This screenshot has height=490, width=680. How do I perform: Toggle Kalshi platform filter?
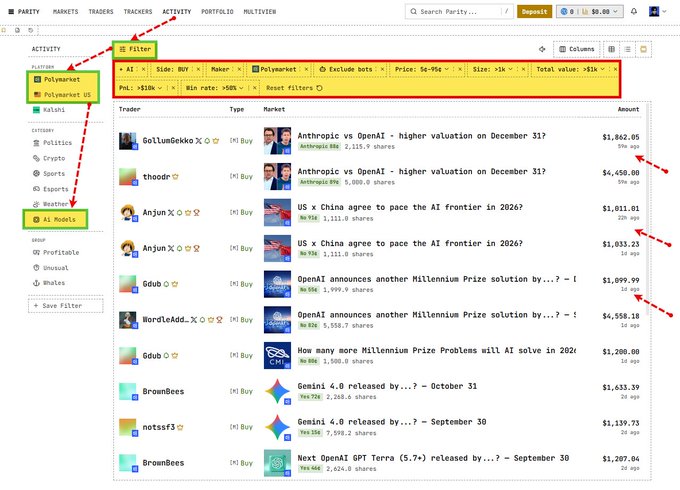pyautogui.click(x=49, y=110)
